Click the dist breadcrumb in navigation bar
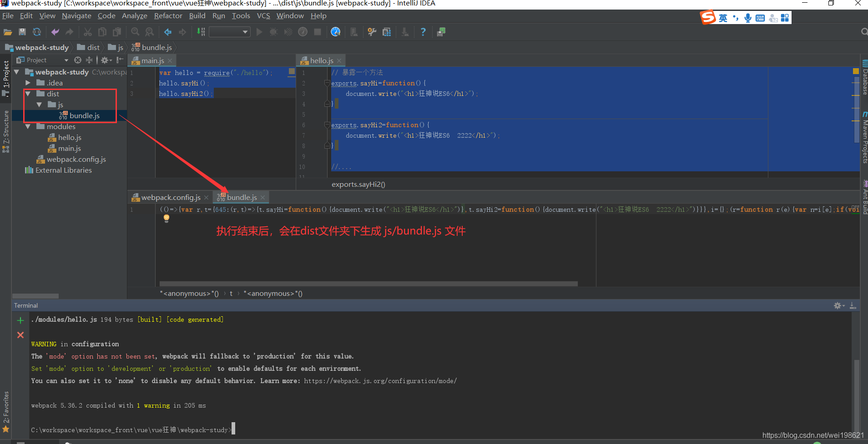Viewport: 868px width, 444px height. (x=89, y=47)
